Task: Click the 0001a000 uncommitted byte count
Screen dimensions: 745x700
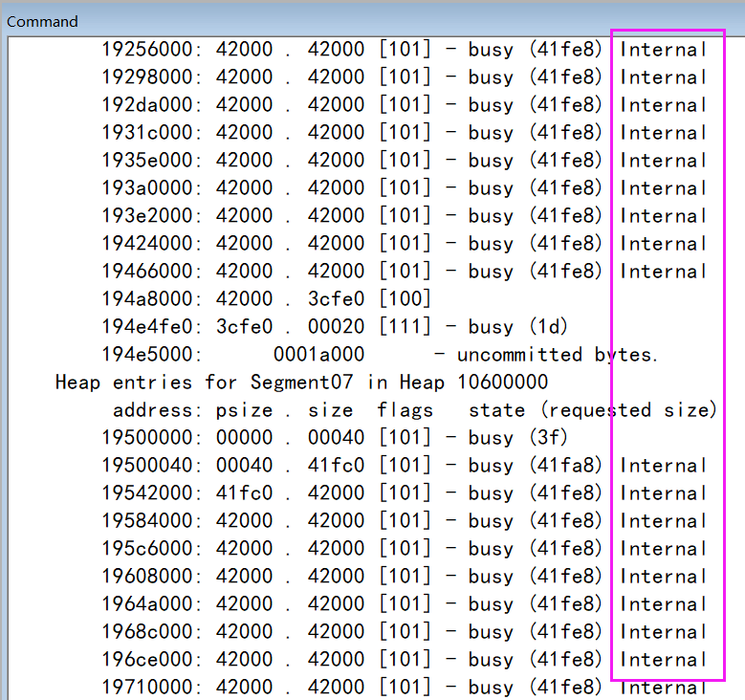Action: [318, 354]
